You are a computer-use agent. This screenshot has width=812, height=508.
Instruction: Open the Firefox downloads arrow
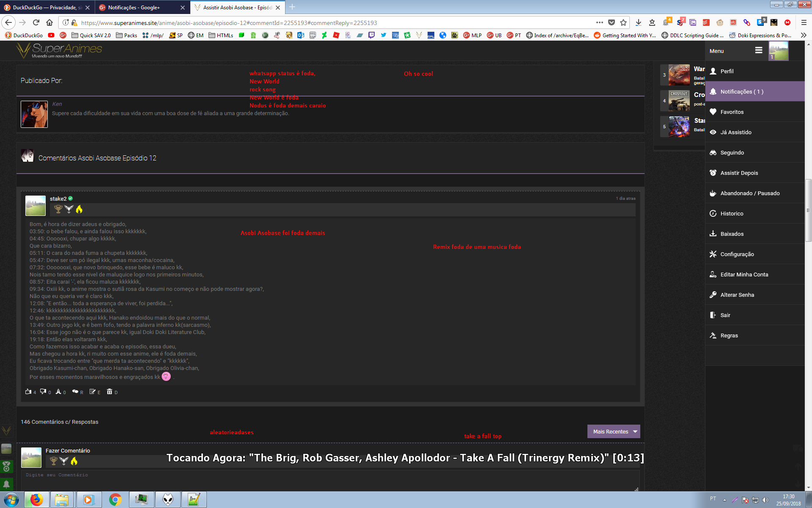point(639,22)
